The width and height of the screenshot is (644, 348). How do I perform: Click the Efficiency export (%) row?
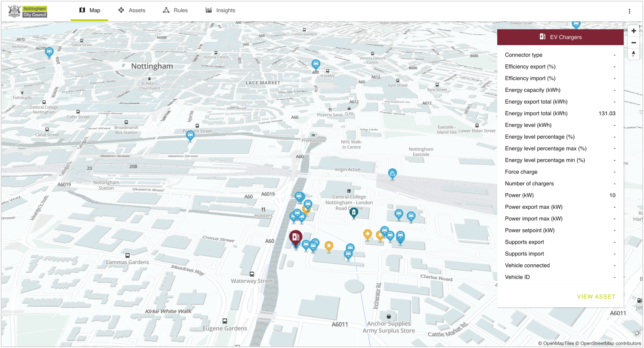tap(560, 67)
